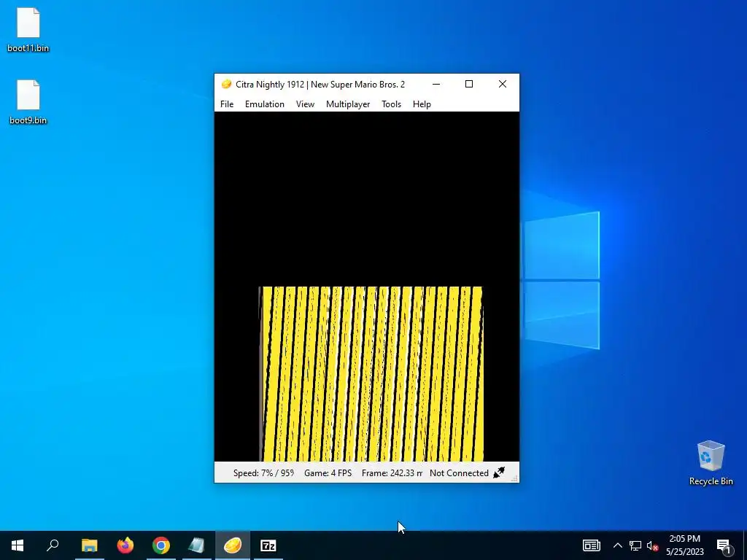Select the Recycle Bin desktop icon

pos(711,463)
